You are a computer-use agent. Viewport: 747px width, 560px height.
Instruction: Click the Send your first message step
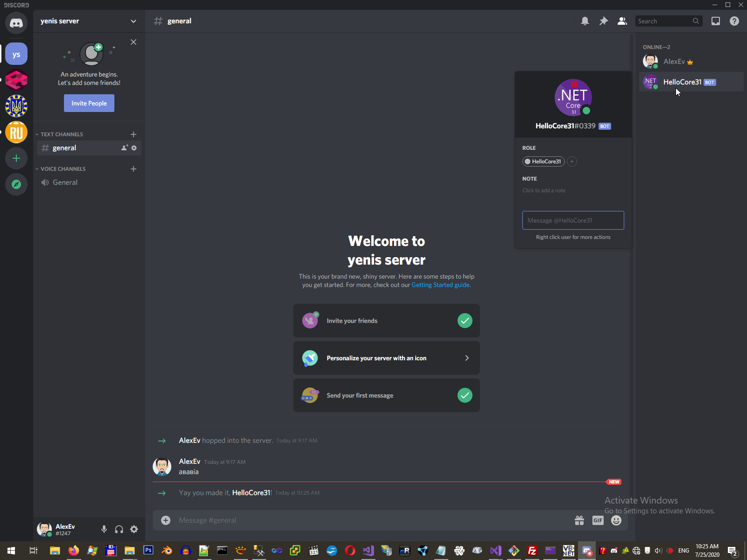387,395
